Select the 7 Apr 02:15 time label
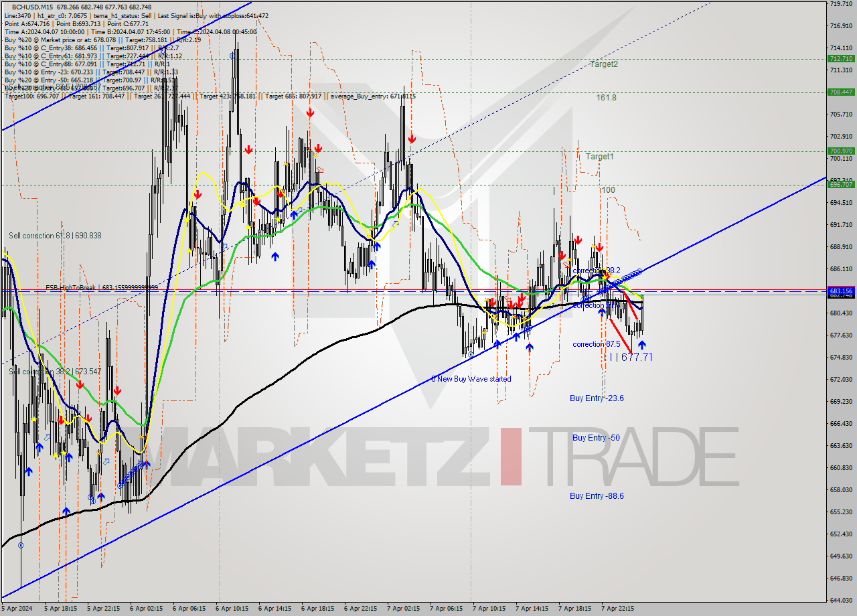The width and height of the screenshot is (857, 616). tap(403, 609)
